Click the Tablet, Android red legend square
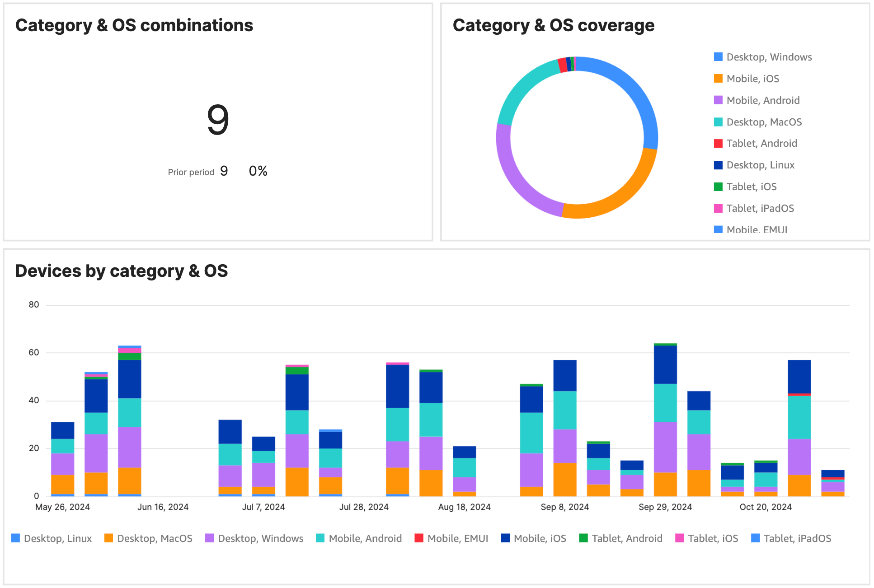Screen dimensions: 874x588 click(x=719, y=143)
